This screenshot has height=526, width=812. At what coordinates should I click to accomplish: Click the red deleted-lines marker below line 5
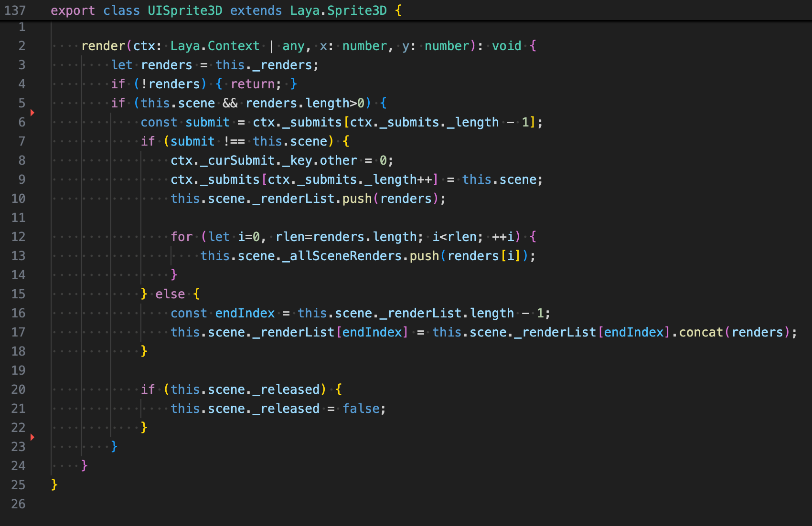coord(32,113)
